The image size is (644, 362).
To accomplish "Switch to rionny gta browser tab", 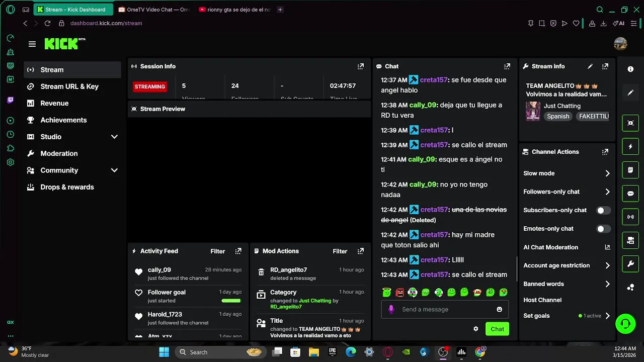I will coord(234,10).
